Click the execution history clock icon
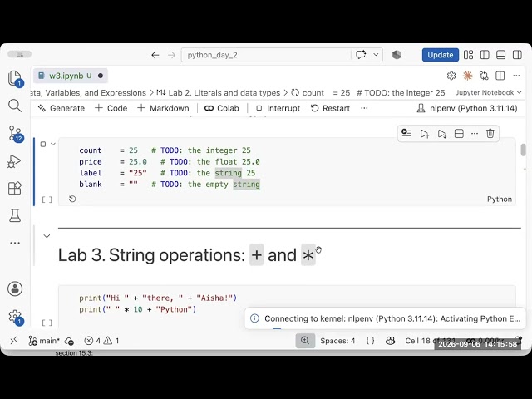The height and width of the screenshot is (399, 532). click(72, 199)
